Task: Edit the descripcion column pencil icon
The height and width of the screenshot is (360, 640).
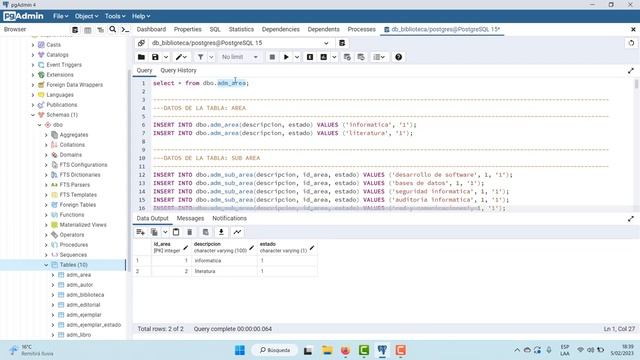Action: [x=251, y=248]
